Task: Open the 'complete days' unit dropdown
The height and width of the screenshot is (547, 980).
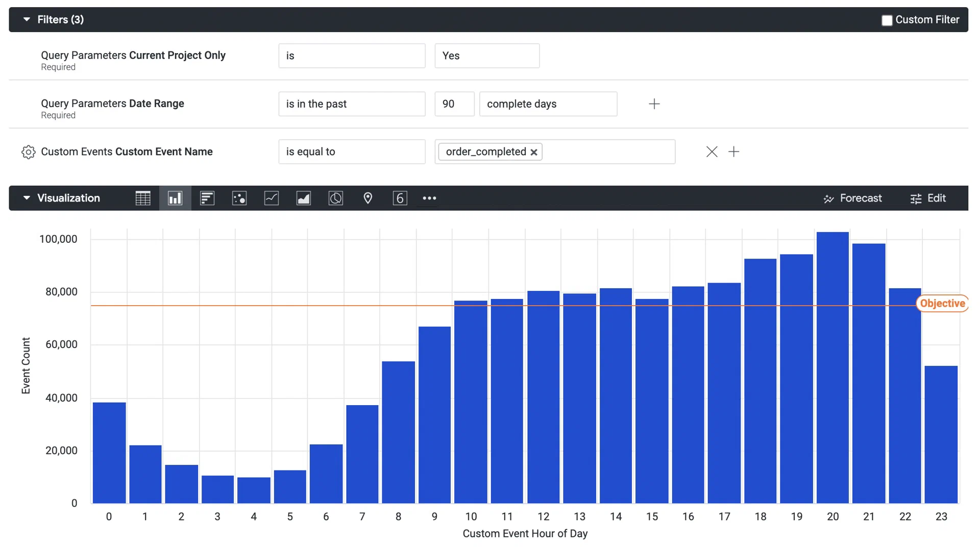Action: [548, 104]
